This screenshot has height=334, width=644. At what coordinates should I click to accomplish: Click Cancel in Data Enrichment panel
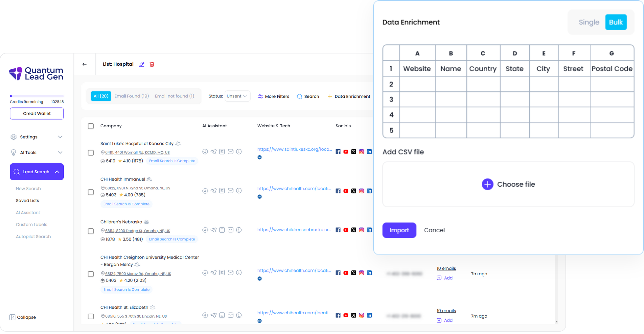click(x=434, y=230)
